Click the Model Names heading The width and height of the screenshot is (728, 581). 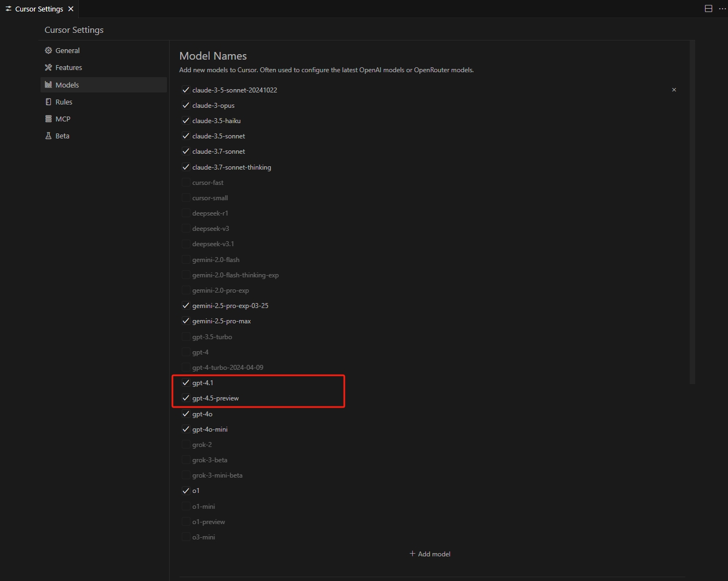pos(213,56)
